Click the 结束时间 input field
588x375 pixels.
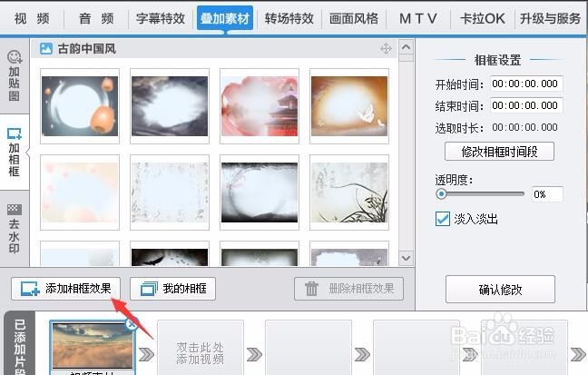pos(526,105)
